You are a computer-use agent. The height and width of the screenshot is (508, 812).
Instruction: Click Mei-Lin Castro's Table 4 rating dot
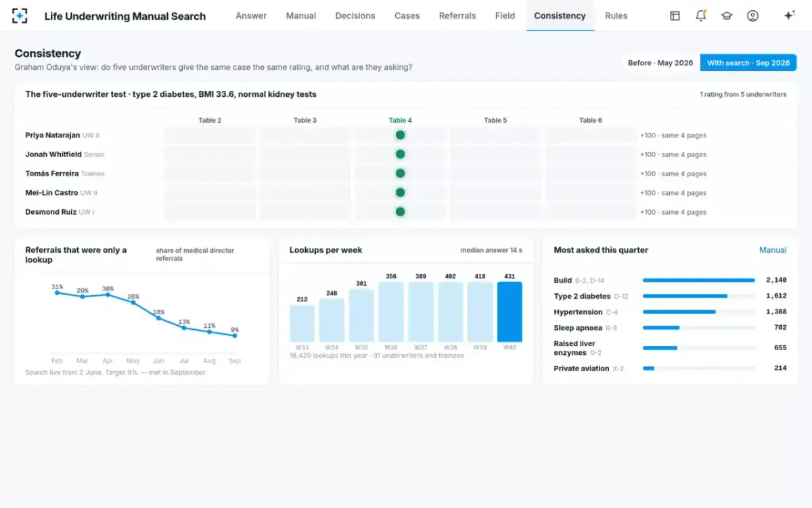pyautogui.click(x=400, y=192)
